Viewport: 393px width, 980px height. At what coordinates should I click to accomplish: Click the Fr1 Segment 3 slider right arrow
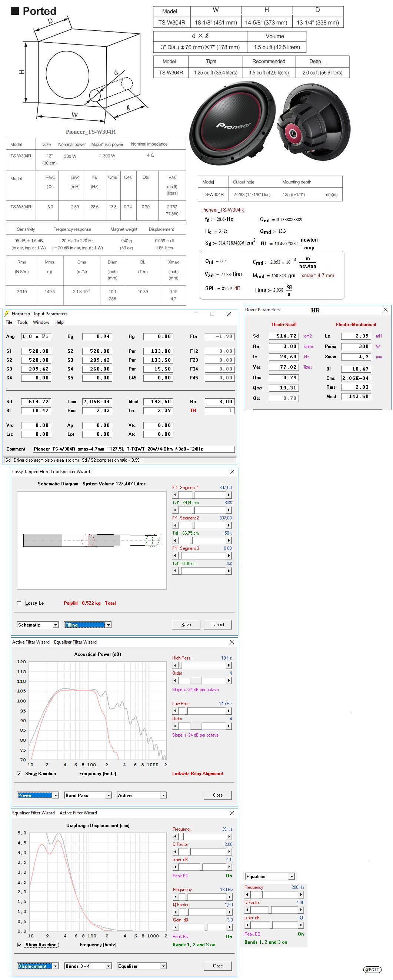(229, 556)
